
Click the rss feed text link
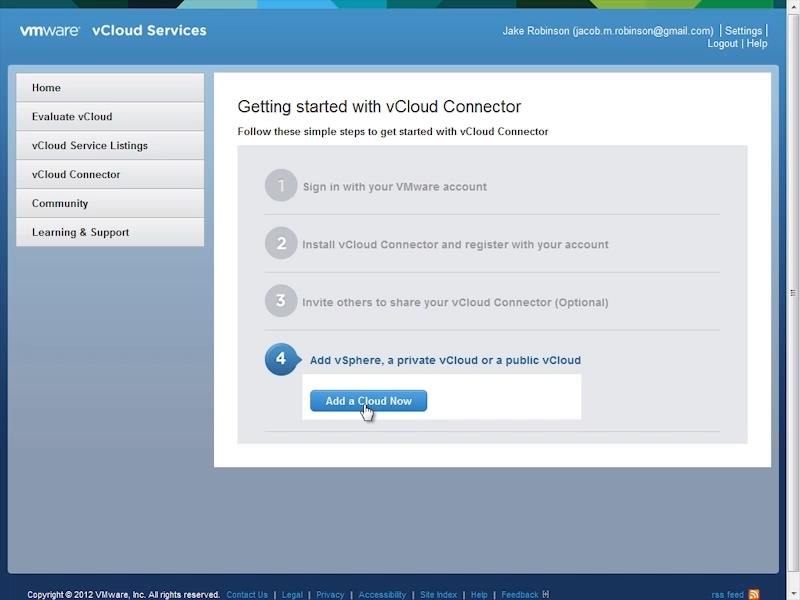pos(728,595)
